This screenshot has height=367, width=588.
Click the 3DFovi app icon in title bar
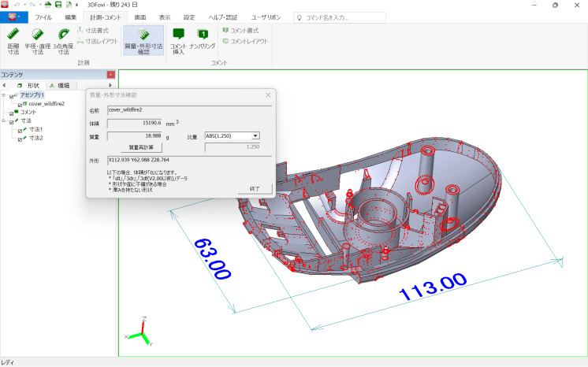pyautogui.click(x=5, y=5)
